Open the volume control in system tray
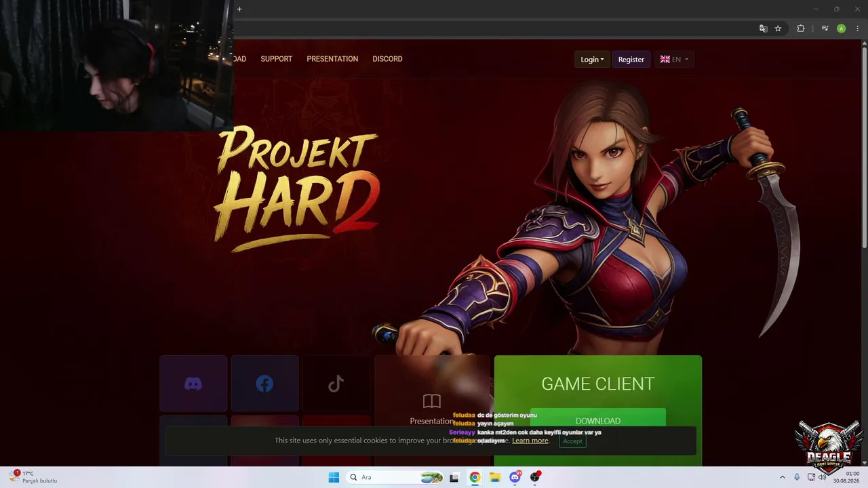868x488 pixels. pyautogui.click(x=823, y=477)
